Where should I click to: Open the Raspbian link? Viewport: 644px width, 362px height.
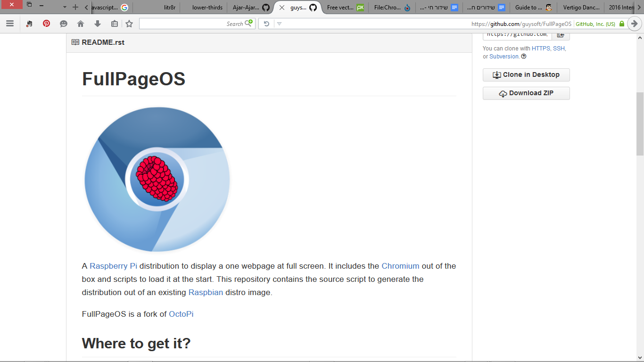tap(206, 292)
